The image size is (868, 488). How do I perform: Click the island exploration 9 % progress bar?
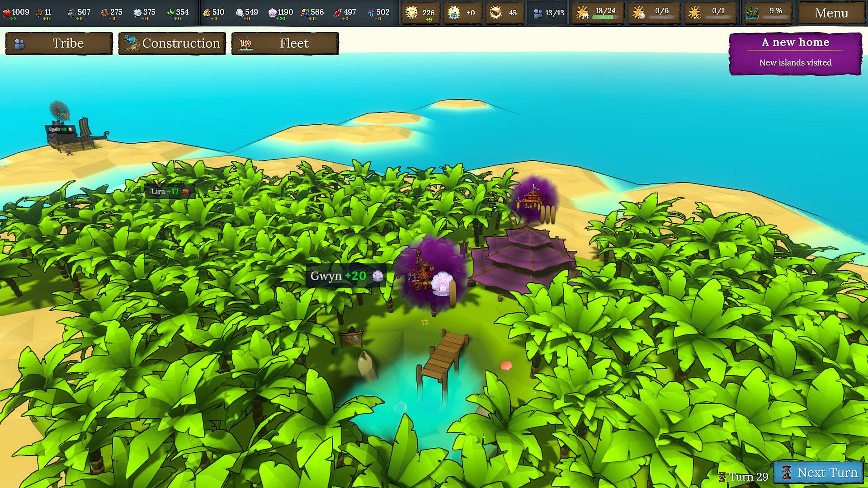776,17
